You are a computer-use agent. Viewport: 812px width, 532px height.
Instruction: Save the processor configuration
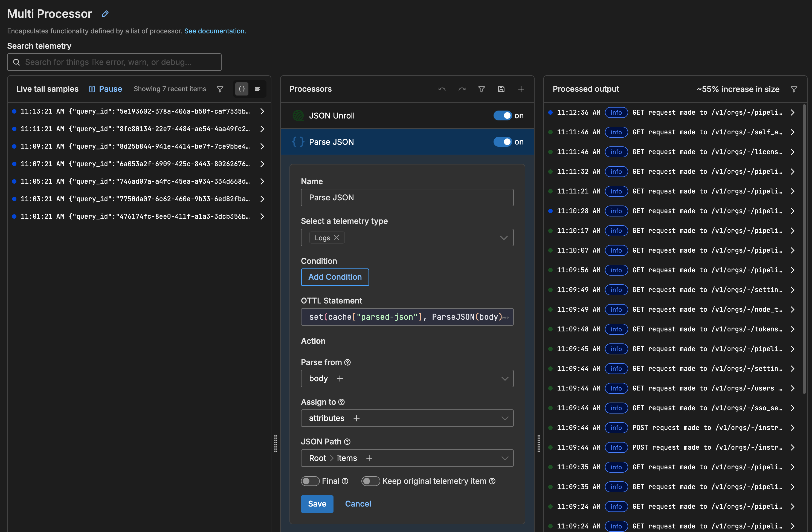(501, 89)
